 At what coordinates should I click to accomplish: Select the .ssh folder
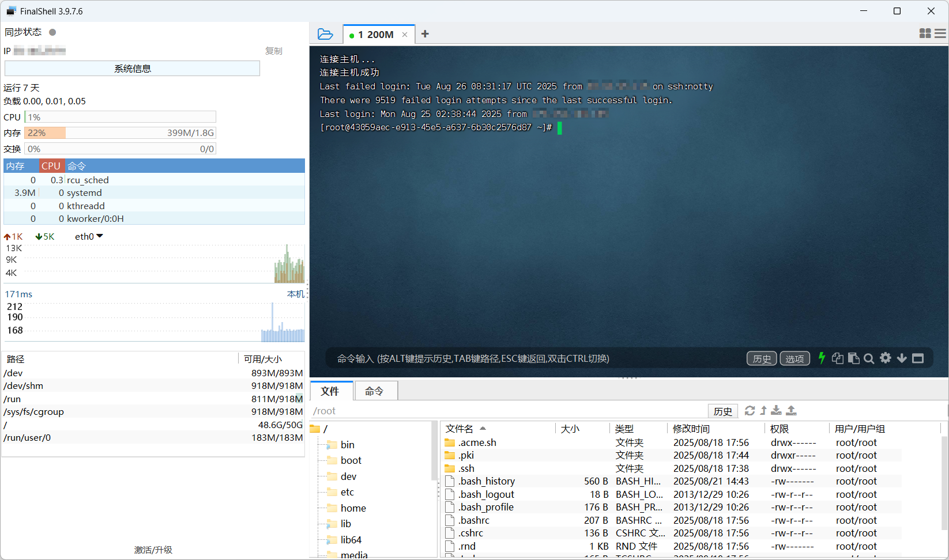pos(466,468)
